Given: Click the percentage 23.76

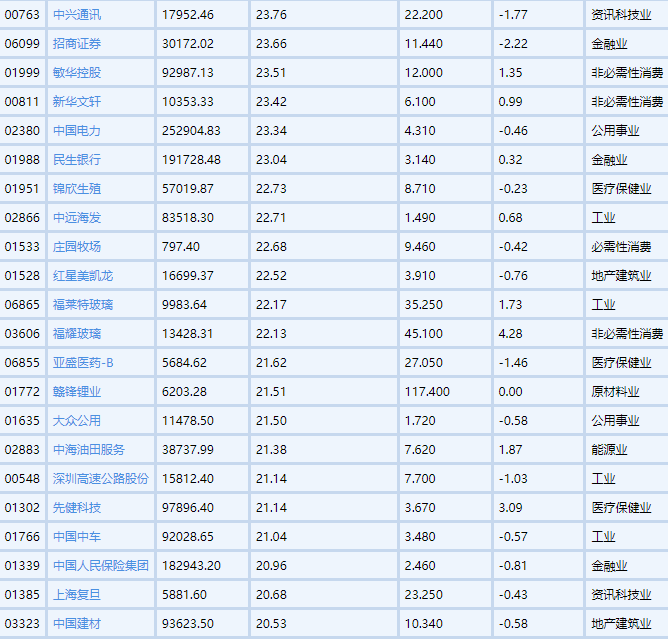Looking at the screenshot, I should point(271,15).
